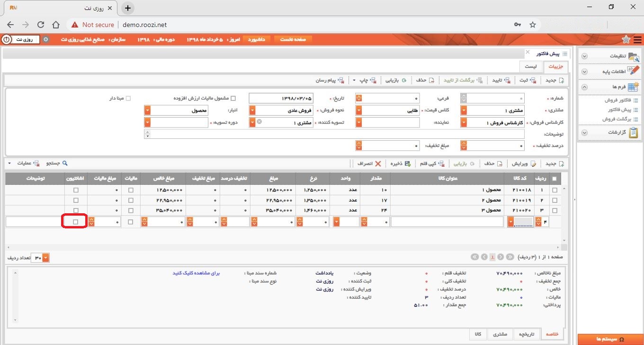Open the مشتری customer dropdown
The image size is (644, 345).
[x=463, y=110]
